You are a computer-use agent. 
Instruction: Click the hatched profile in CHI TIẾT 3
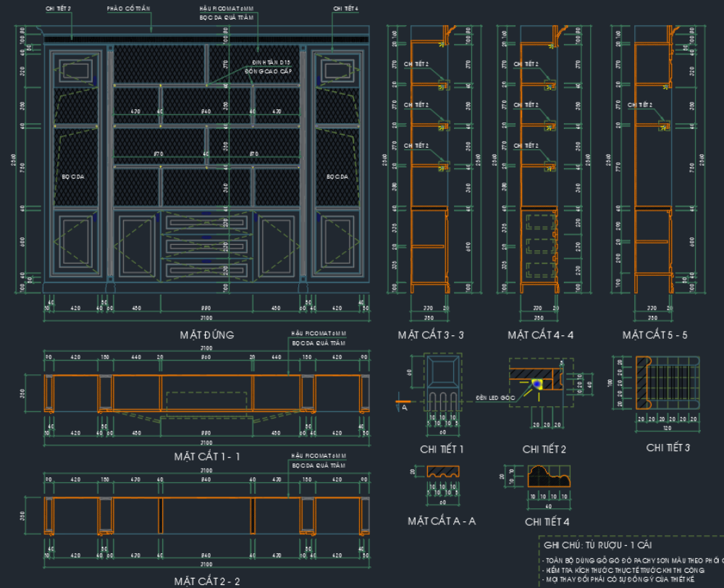tap(644, 383)
